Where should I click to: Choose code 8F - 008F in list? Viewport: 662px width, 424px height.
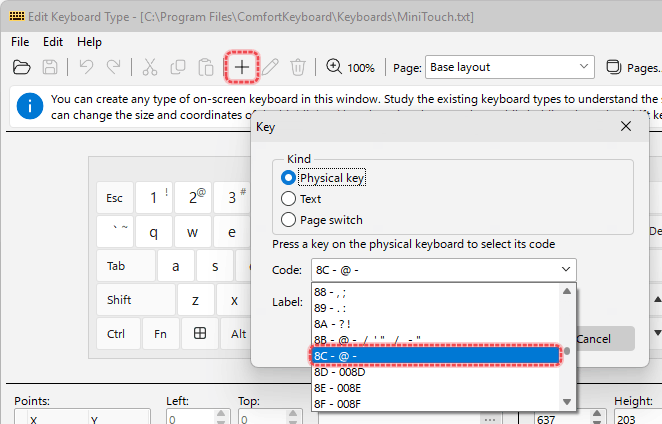(x=435, y=404)
